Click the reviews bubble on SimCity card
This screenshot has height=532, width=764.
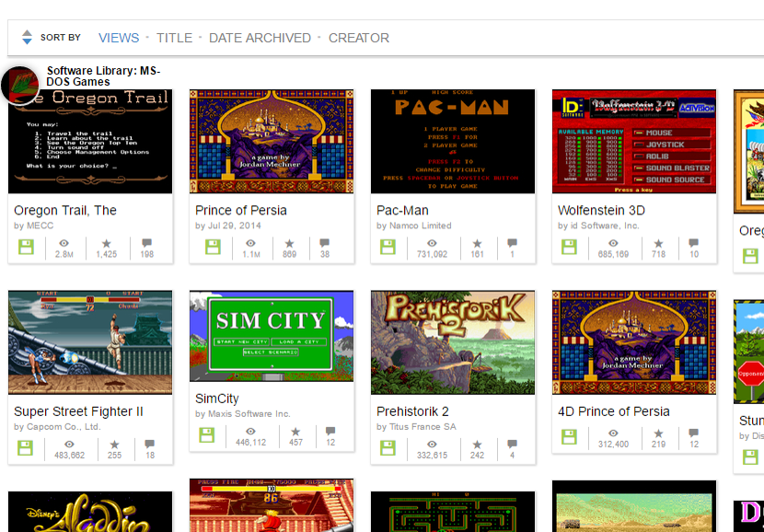pos(330,431)
